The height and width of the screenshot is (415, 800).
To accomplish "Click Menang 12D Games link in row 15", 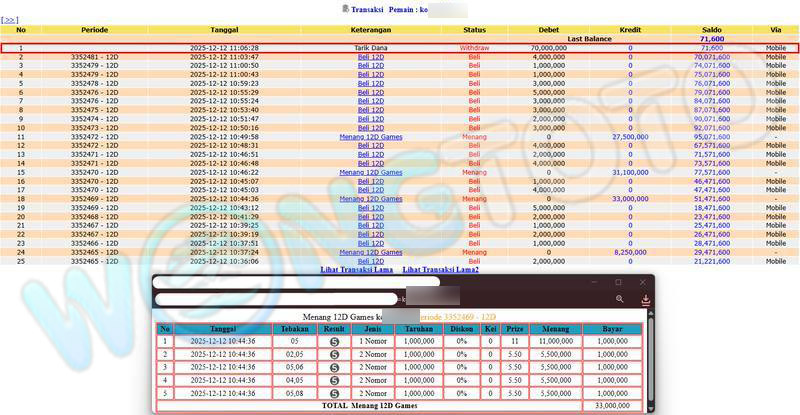I will pos(370,172).
